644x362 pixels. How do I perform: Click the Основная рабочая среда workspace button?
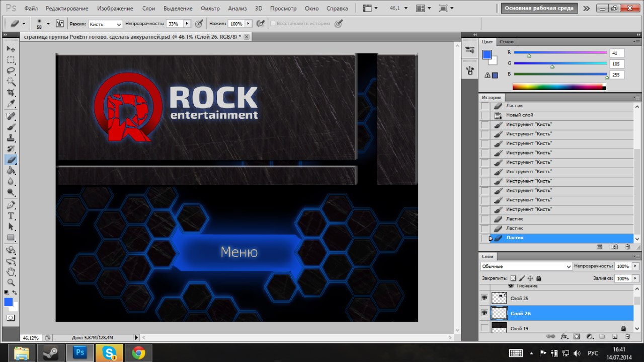click(539, 9)
